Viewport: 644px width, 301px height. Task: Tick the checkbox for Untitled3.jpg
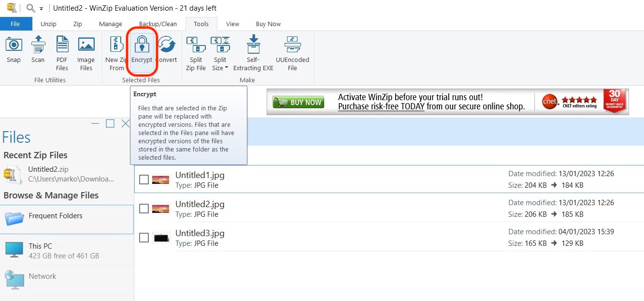143,238
